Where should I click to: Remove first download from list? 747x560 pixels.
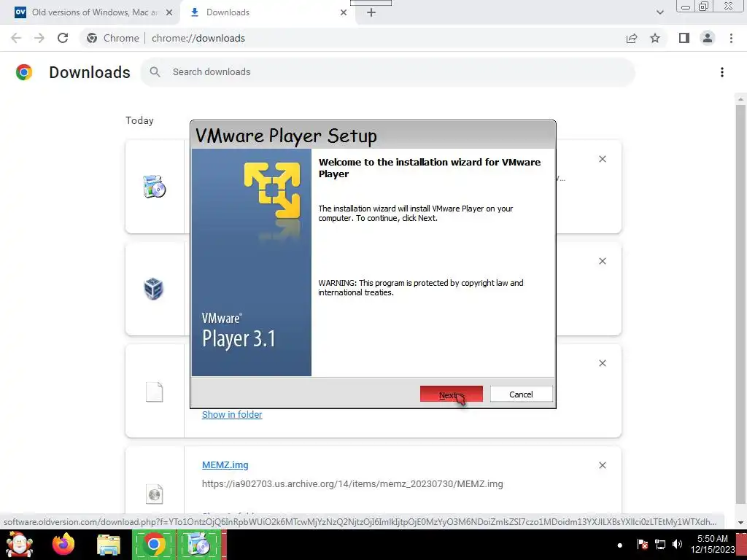[602, 159]
